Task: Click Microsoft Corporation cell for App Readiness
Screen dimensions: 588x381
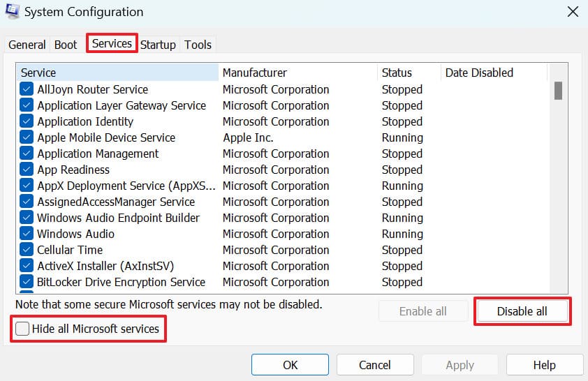Action: (x=276, y=170)
